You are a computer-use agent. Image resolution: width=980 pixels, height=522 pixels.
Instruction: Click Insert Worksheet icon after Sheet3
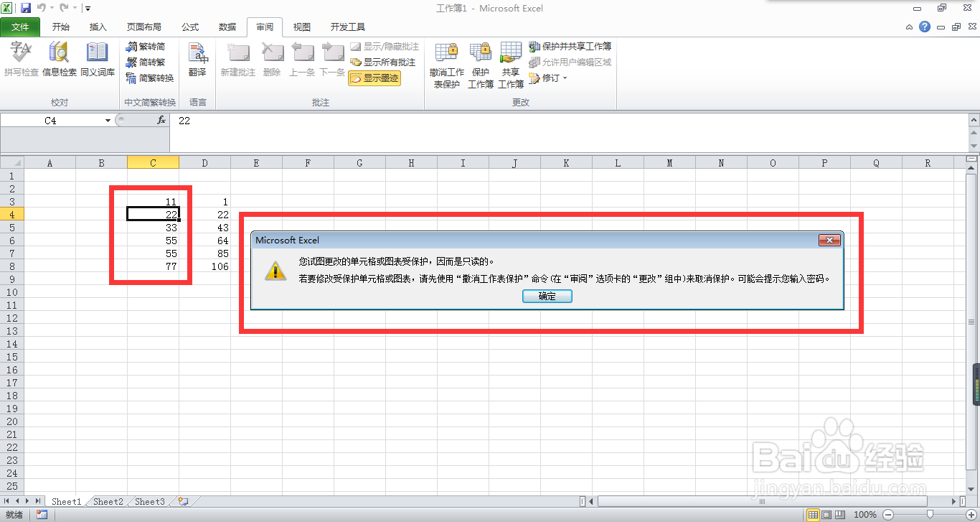184,501
